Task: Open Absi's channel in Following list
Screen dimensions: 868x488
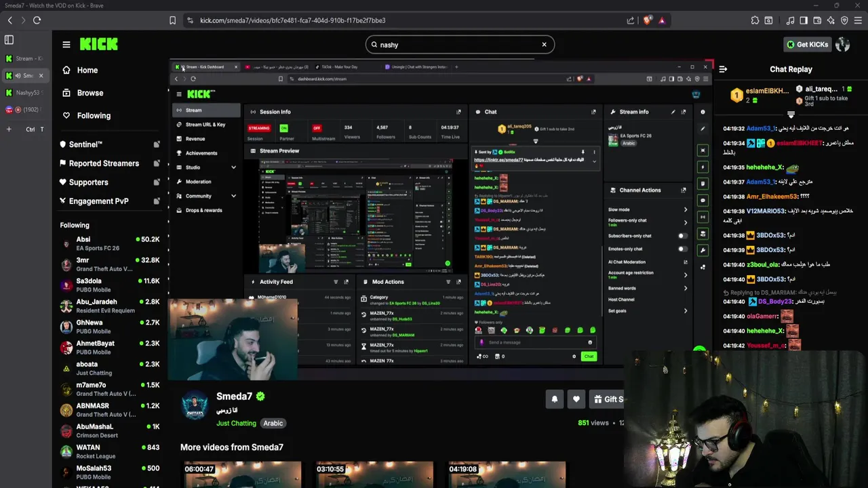Action: pos(110,243)
